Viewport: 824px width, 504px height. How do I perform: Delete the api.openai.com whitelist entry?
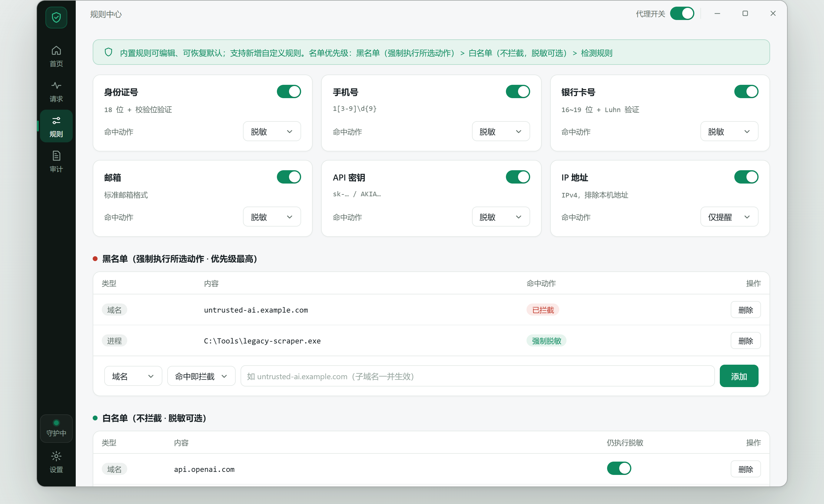pyautogui.click(x=746, y=469)
